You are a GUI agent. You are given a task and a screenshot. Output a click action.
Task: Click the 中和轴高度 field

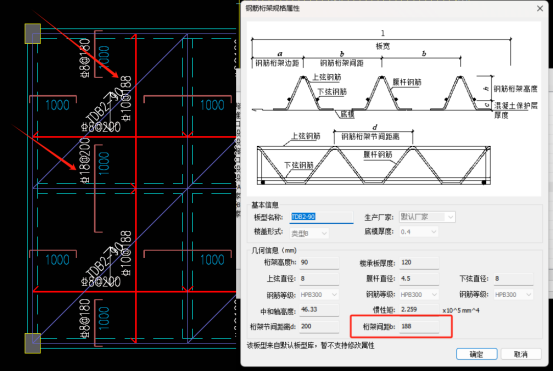(x=319, y=310)
